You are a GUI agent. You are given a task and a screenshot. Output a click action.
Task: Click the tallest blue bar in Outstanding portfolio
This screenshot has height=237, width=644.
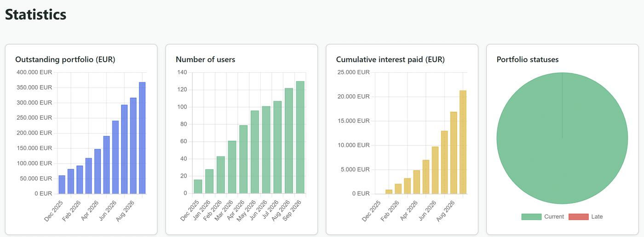[x=142, y=138]
